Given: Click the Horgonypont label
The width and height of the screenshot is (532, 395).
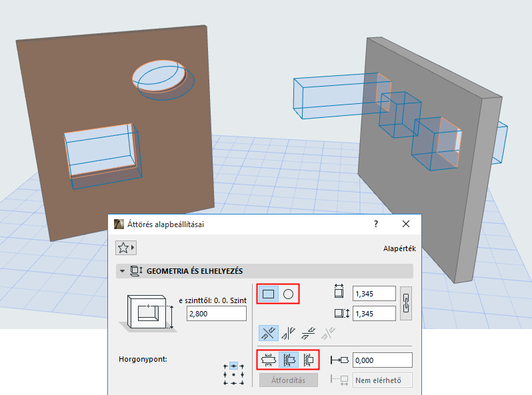Looking at the screenshot, I should tap(143, 359).
